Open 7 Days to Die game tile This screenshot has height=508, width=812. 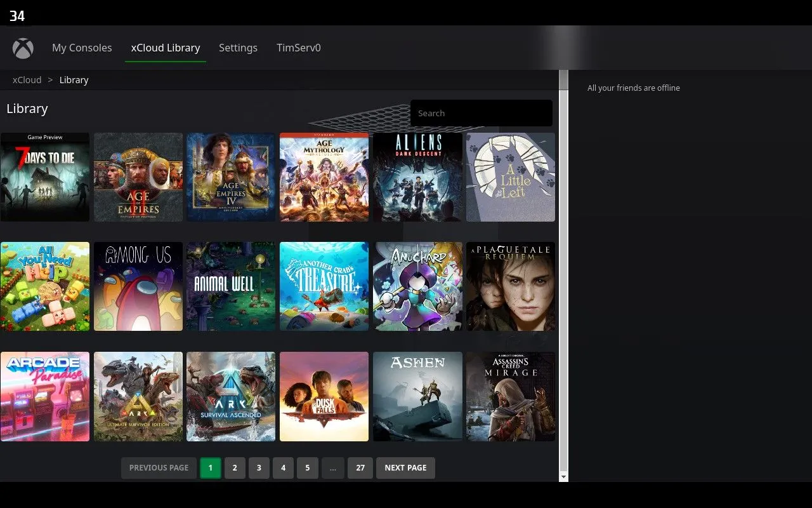45,177
